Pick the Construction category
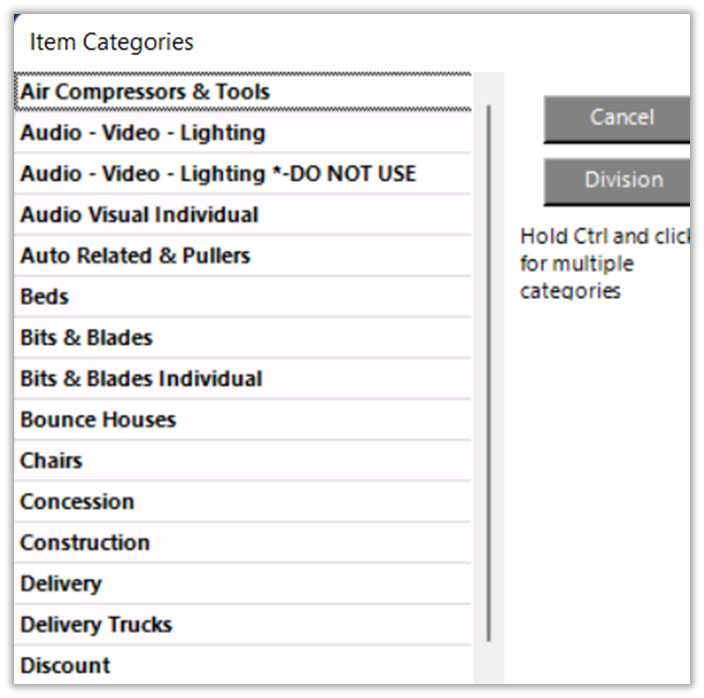The width and height of the screenshot is (704, 698). coord(85,543)
